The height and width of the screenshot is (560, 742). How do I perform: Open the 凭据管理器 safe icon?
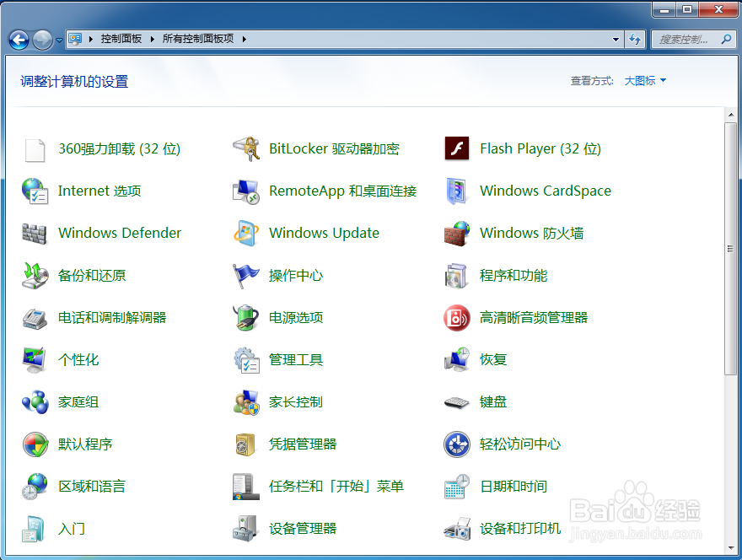[x=246, y=444]
